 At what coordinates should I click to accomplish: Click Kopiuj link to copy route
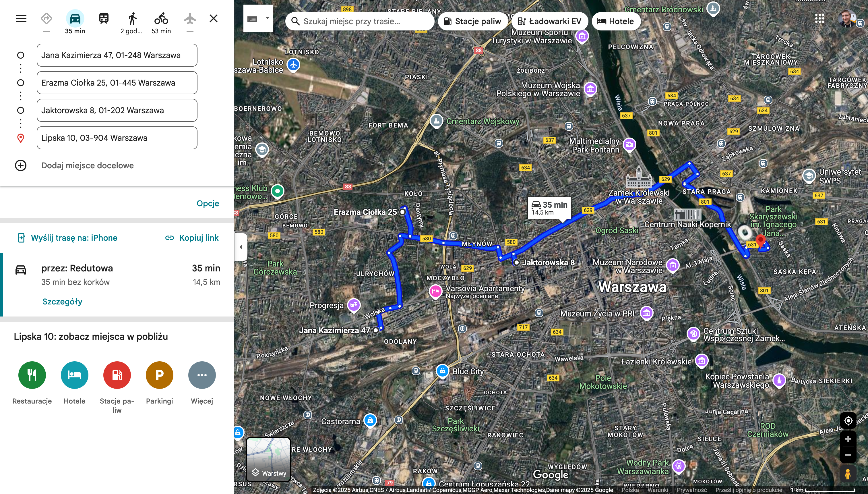click(x=192, y=238)
